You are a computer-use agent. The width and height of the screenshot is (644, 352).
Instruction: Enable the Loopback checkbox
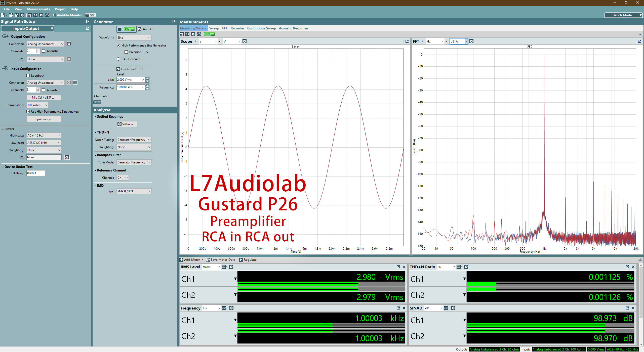pos(28,76)
